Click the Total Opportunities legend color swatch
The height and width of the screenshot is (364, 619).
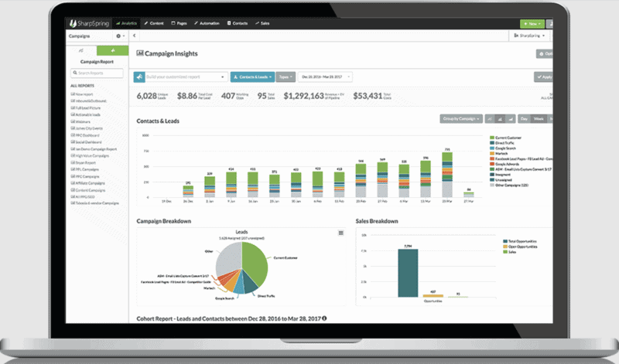tap(505, 241)
